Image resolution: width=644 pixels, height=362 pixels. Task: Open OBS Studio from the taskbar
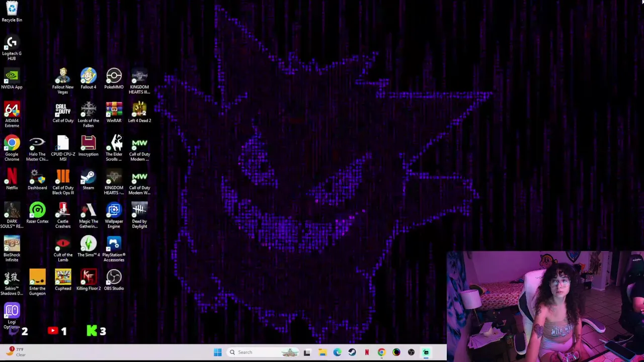[411, 352]
